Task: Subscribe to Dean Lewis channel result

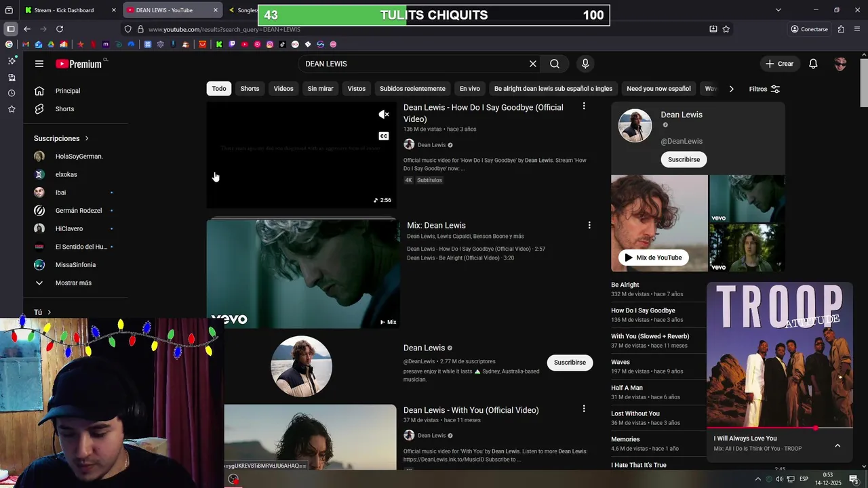Action: point(570,363)
